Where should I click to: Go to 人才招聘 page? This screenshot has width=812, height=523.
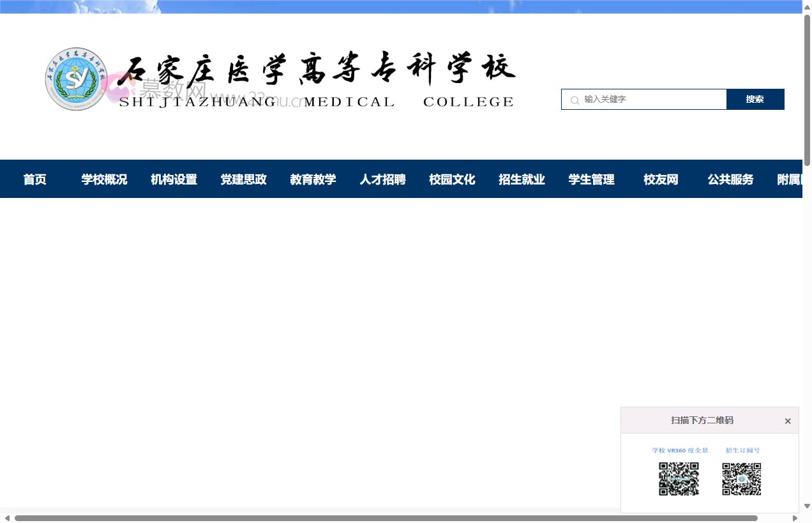pos(382,179)
